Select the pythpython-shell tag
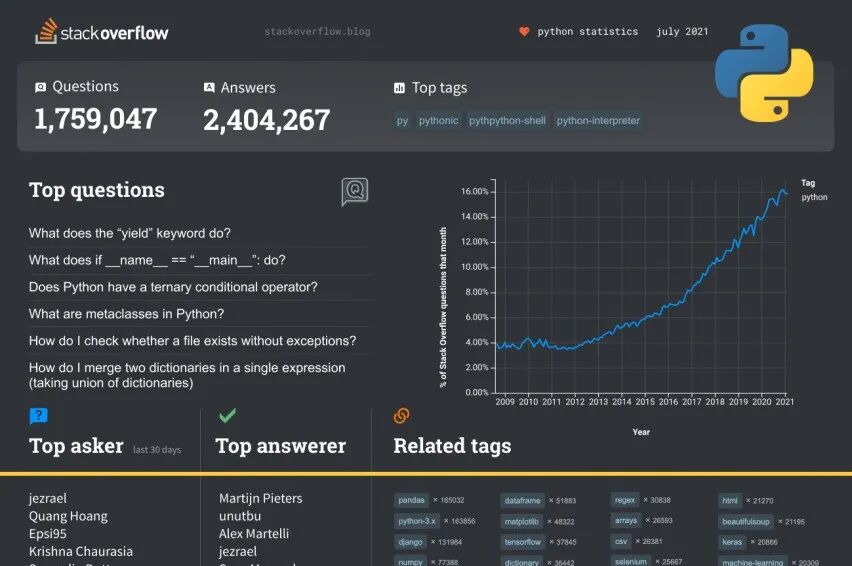Screen dimensions: 852x566 pyautogui.click(x=507, y=121)
